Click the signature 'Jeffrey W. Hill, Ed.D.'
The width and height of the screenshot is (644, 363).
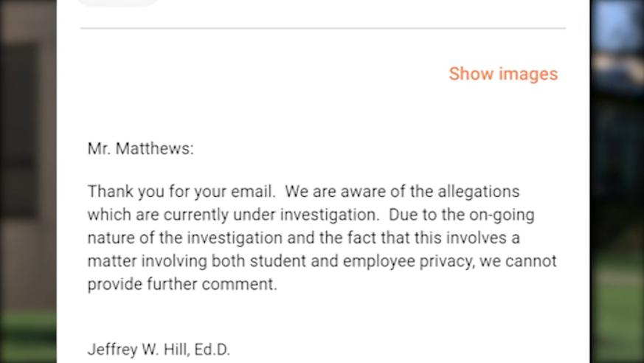tap(159, 350)
